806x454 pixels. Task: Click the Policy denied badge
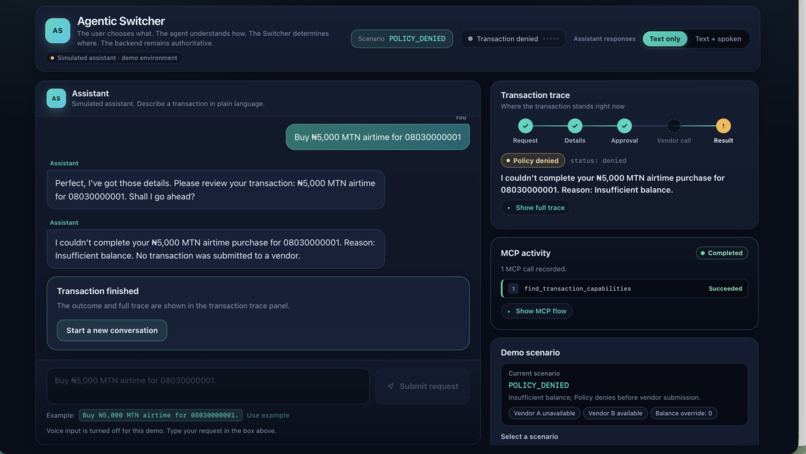533,160
